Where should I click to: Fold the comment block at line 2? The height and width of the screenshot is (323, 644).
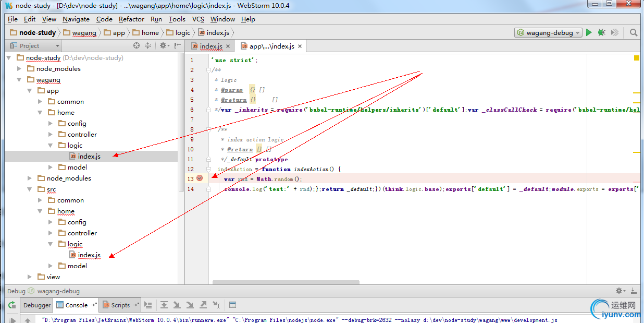pyautogui.click(x=208, y=70)
